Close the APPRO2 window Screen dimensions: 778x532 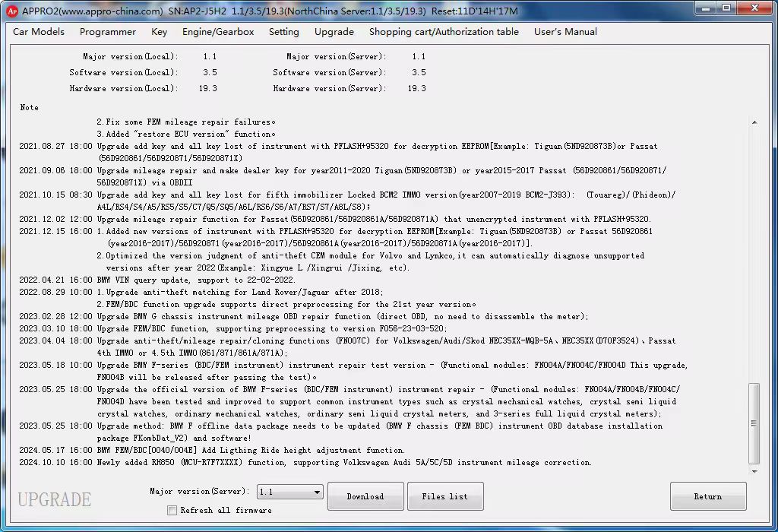(755, 9)
